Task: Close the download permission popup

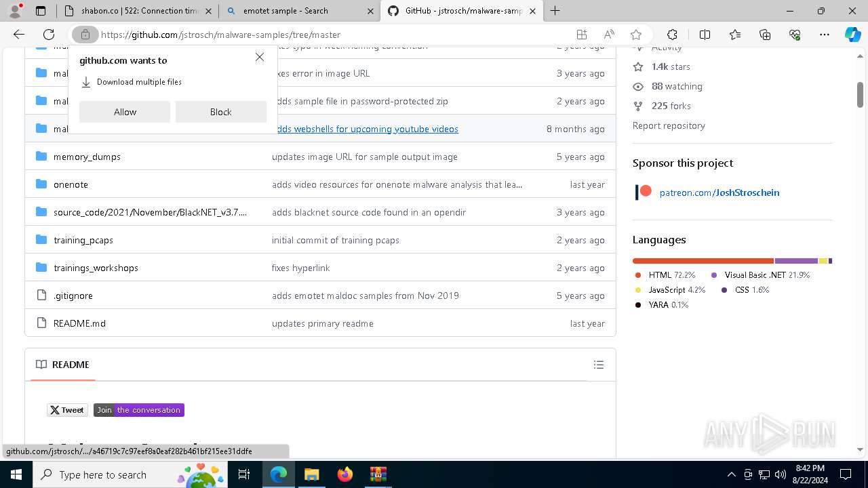Action: (260, 58)
